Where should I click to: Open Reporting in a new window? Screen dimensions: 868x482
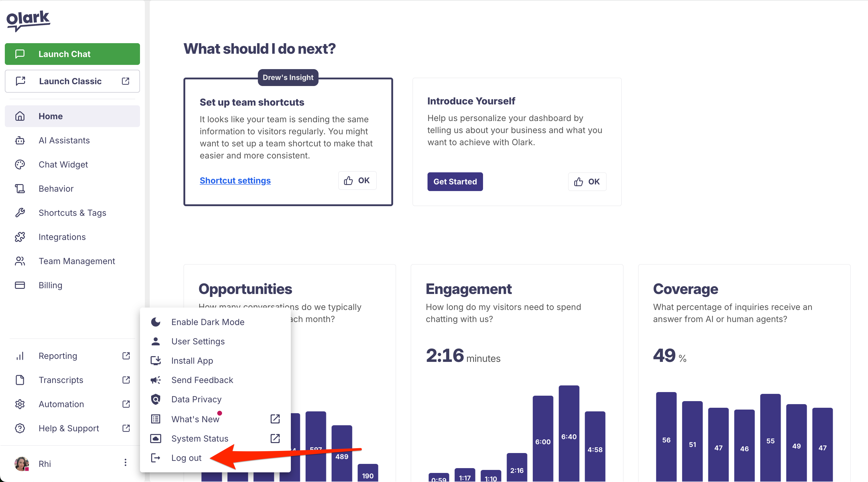pyautogui.click(x=126, y=356)
